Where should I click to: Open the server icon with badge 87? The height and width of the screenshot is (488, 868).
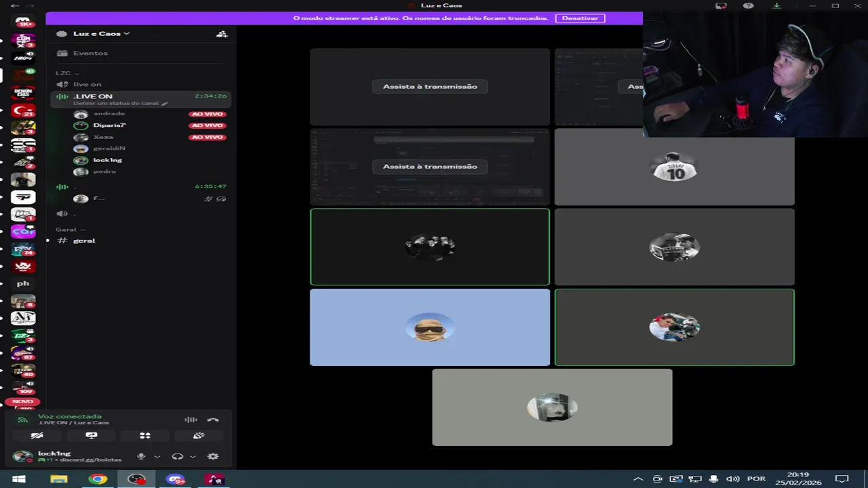23,353
